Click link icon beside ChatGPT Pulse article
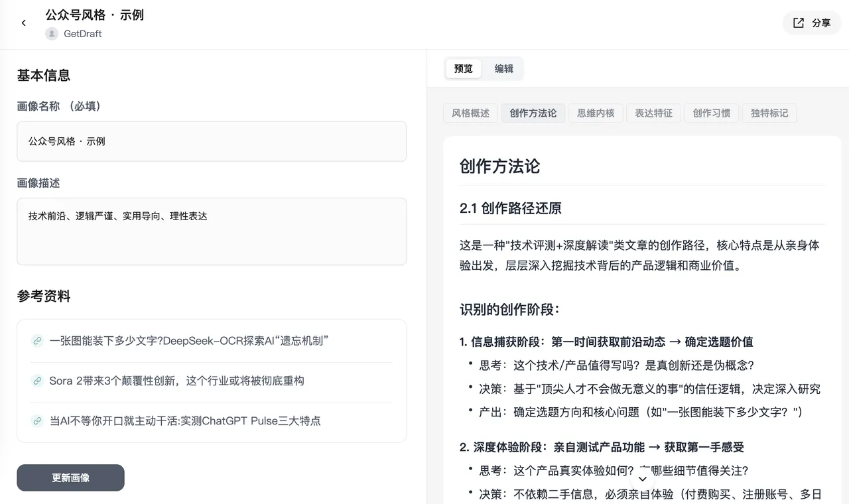Image resolution: width=849 pixels, height=504 pixels. pos(37,421)
